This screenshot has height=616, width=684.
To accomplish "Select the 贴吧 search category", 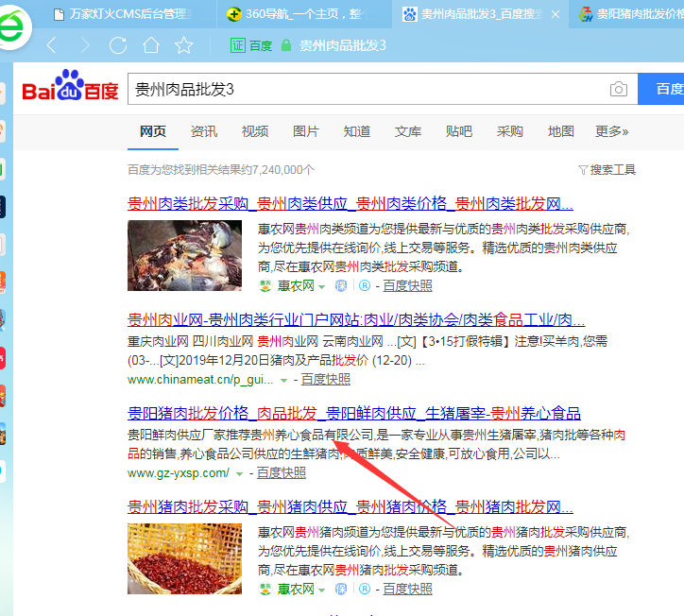I will click(459, 131).
